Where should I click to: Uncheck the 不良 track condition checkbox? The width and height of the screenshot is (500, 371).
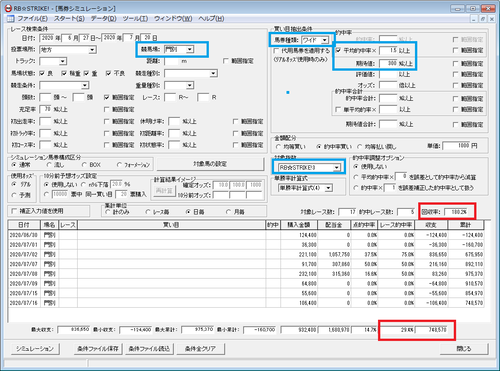tap(108, 73)
